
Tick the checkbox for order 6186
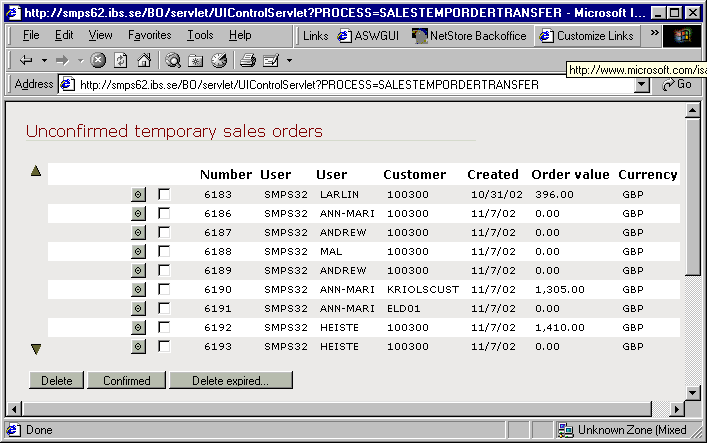tap(164, 213)
